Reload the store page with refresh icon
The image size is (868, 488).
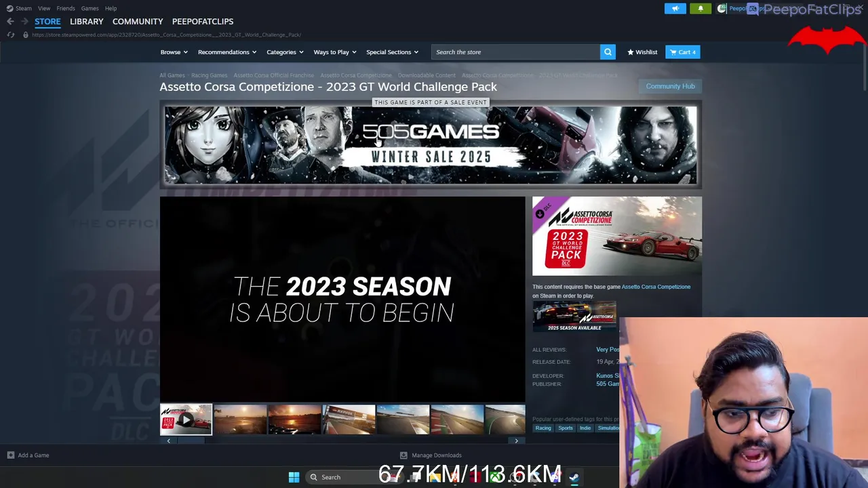(x=10, y=35)
